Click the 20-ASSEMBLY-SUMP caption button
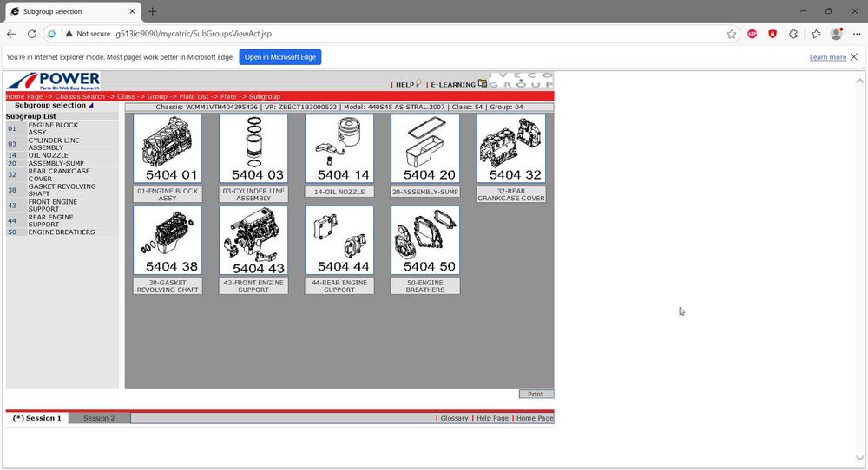This screenshot has width=868, height=470. point(425,192)
